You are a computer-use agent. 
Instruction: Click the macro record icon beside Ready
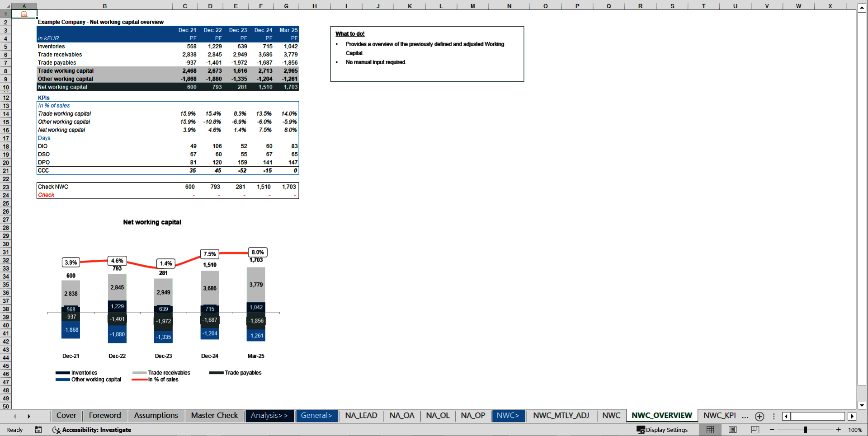(38, 430)
